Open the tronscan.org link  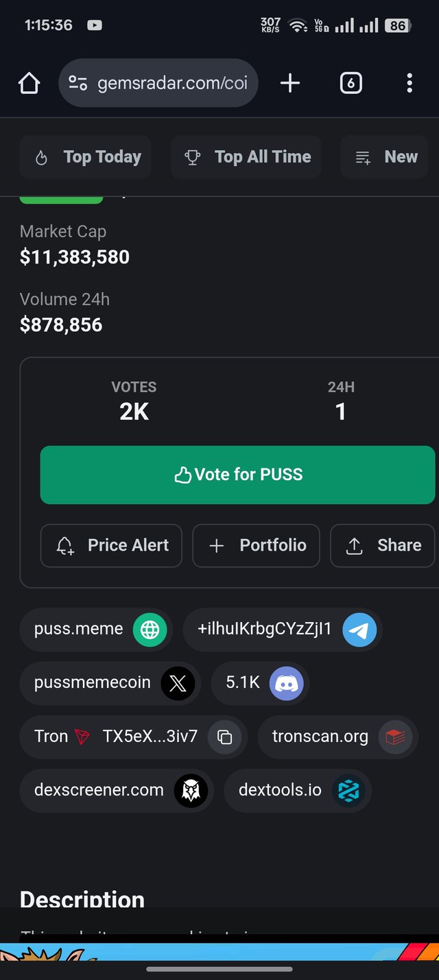337,737
